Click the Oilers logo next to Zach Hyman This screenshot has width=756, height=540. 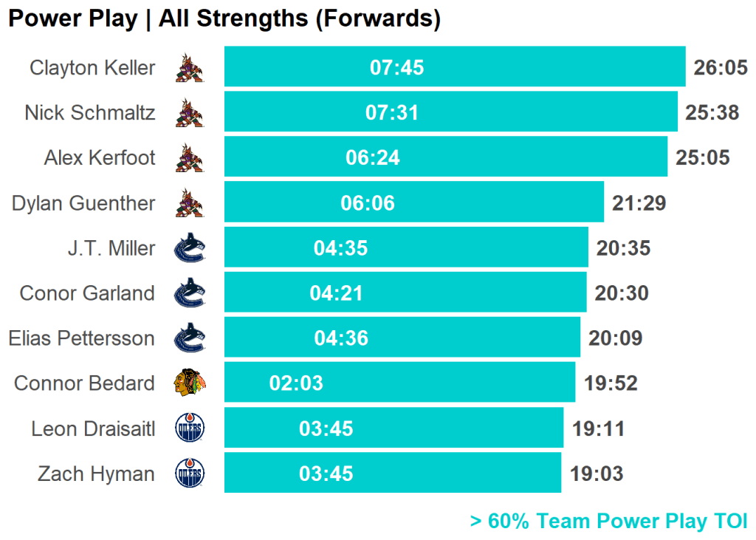pos(190,474)
